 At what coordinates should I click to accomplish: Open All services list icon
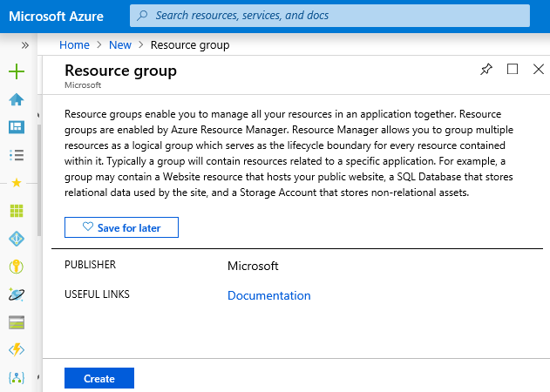17,155
